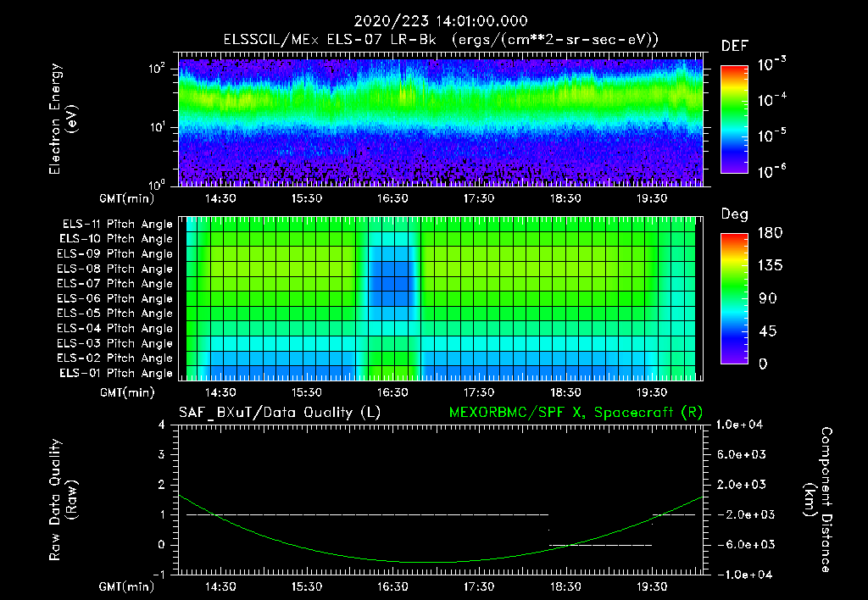868x600 pixels.
Task: Click the 10^-4 value on DEF scale
Action: [x=771, y=100]
